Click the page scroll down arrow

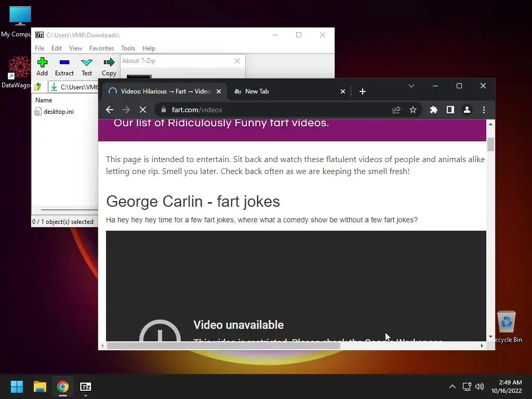pyautogui.click(x=490, y=337)
